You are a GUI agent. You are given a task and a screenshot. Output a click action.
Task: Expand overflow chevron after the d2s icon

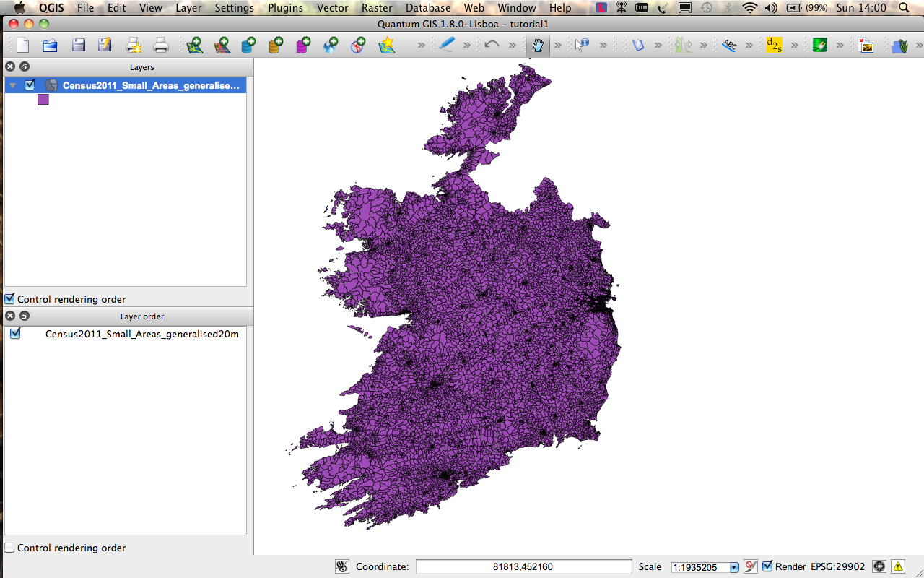[794, 45]
